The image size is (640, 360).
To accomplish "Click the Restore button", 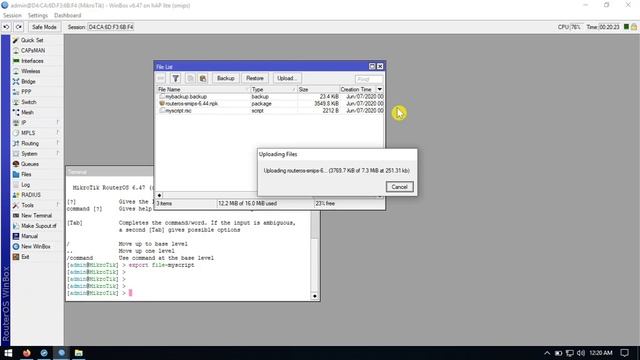I will [x=255, y=78].
